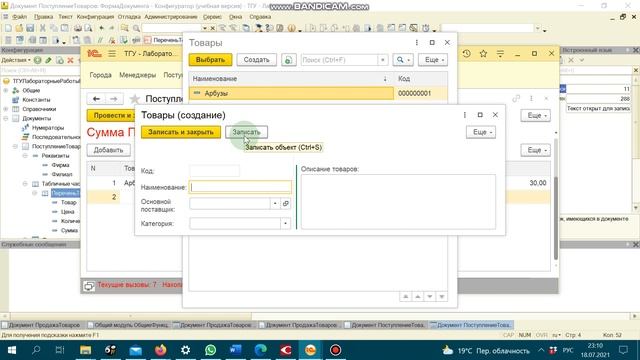Open the 1C main hamburger menu
Viewport: 640px width, 360px height.
tap(112, 54)
